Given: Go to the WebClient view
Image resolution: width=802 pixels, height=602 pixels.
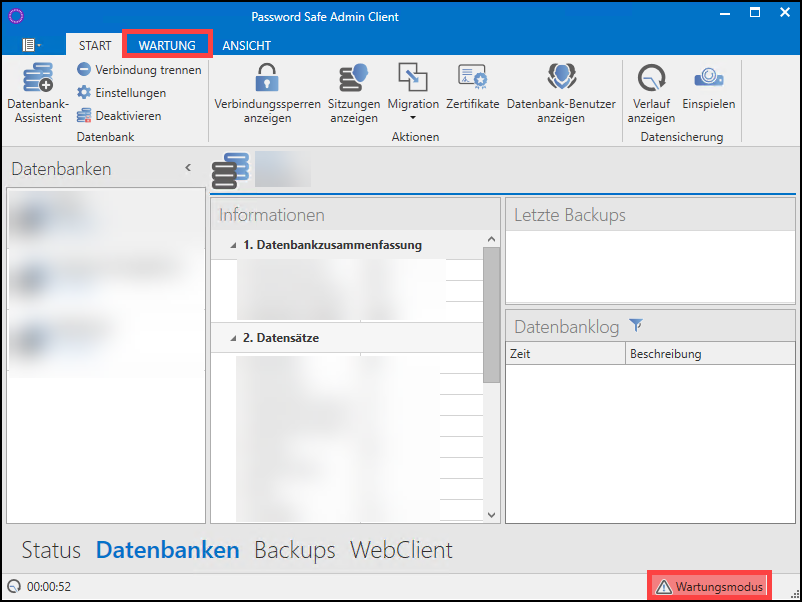Looking at the screenshot, I should point(401,550).
